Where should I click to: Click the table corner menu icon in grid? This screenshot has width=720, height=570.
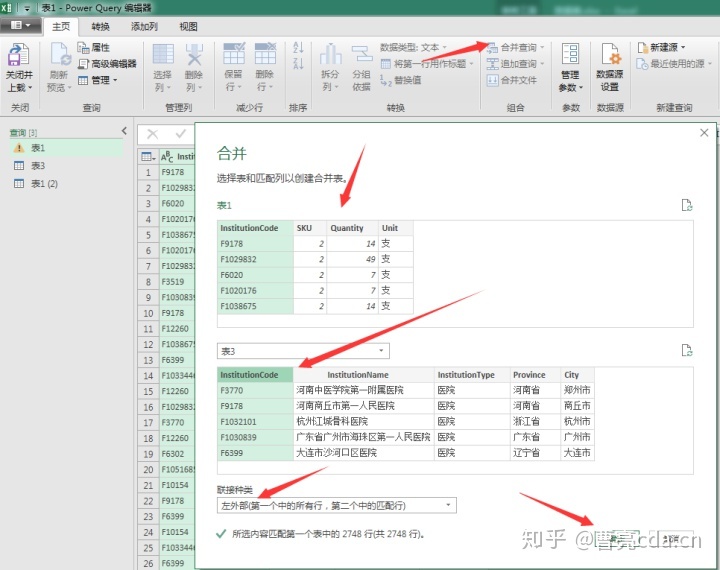click(x=148, y=157)
